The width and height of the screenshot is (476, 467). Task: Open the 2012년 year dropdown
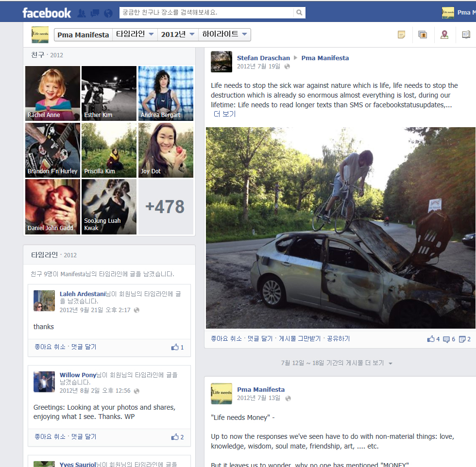point(178,34)
